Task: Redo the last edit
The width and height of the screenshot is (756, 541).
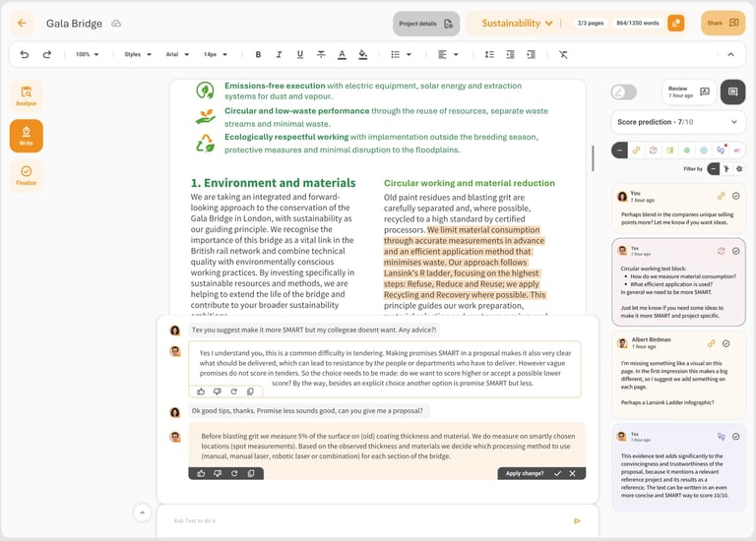Action: [47, 54]
